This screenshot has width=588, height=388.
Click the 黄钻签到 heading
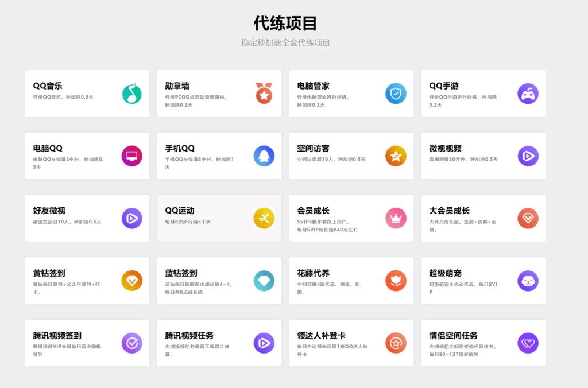click(49, 273)
